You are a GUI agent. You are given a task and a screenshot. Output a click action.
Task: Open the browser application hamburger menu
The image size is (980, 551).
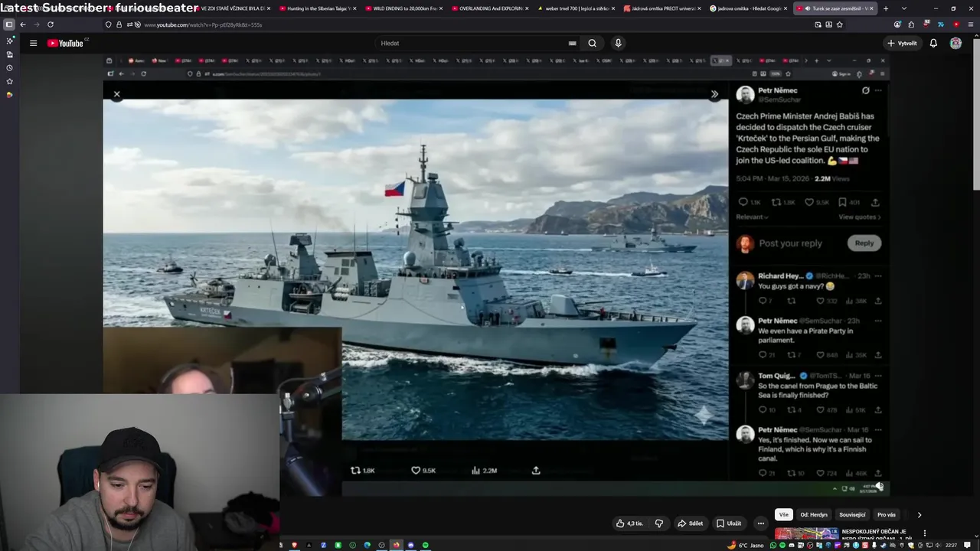tap(970, 24)
